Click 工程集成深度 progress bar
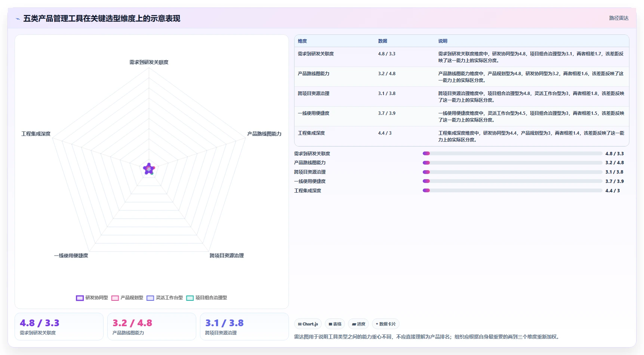Image resolution: width=644 pixels, height=355 pixels. point(512,190)
